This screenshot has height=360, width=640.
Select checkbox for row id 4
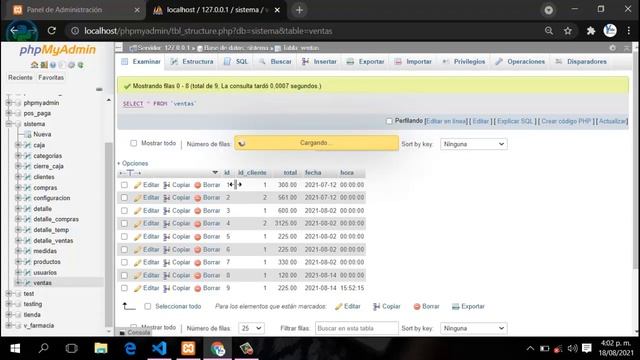[124, 224]
